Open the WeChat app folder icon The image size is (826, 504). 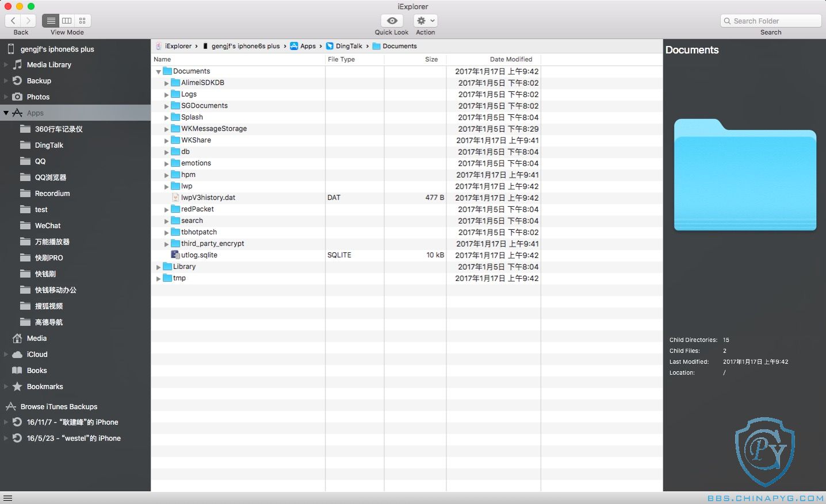[25, 225]
